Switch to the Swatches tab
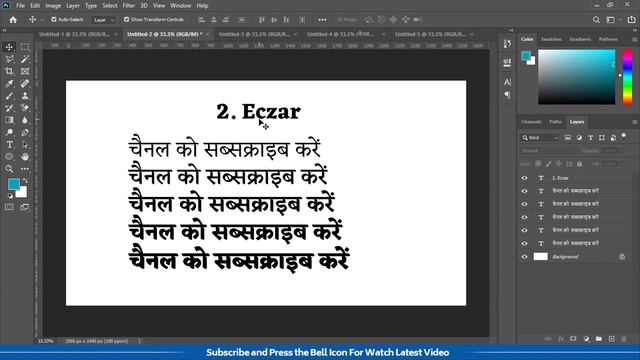Image resolution: width=640 pixels, height=360 pixels. pos(551,40)
